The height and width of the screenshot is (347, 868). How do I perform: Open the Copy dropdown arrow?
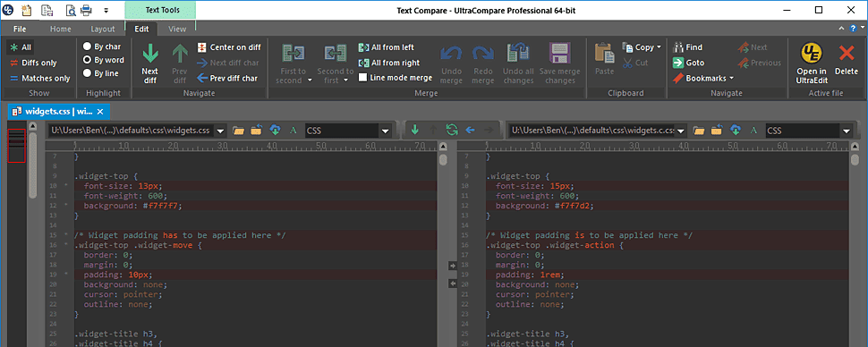[660, 47]
